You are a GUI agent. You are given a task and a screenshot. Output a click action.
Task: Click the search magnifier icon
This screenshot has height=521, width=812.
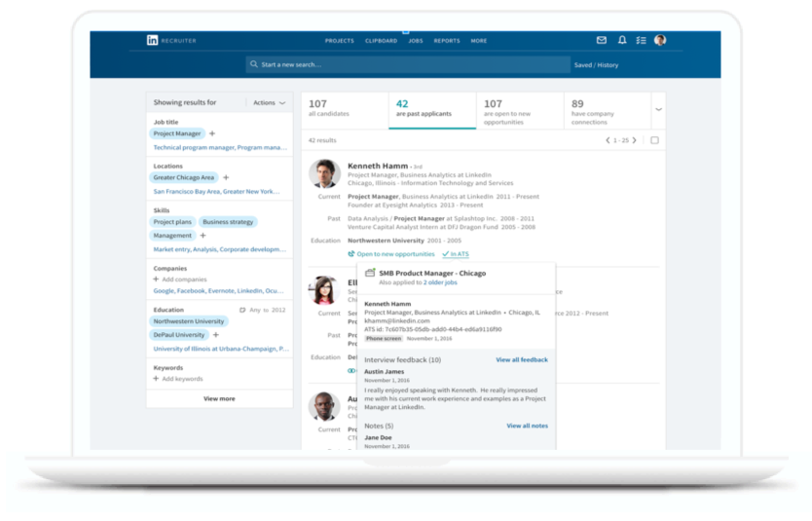pyautogui.click(x=254, y=64)
